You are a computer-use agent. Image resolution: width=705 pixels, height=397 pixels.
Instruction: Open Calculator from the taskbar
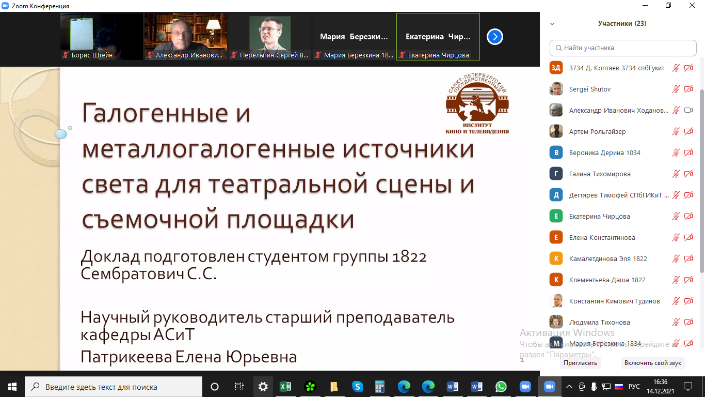[380, 387]
